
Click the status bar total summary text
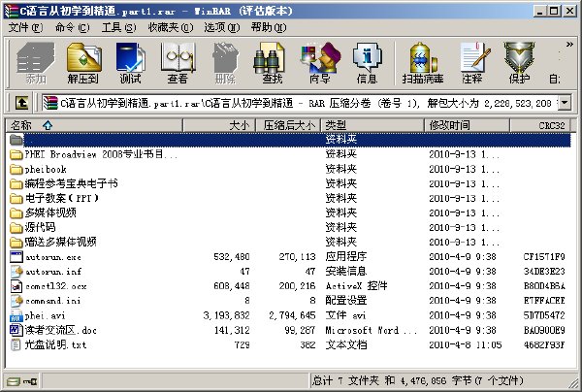coord(417,380)
